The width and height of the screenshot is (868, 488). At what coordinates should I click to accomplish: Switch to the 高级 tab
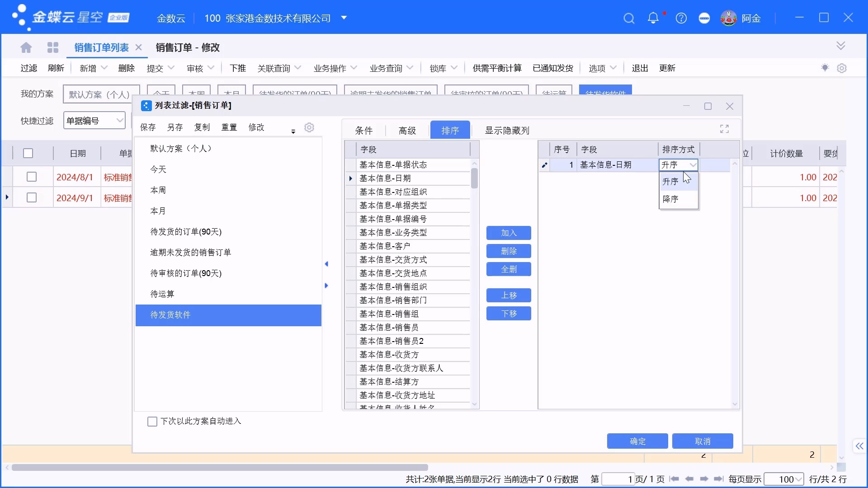tap(407, 131)
